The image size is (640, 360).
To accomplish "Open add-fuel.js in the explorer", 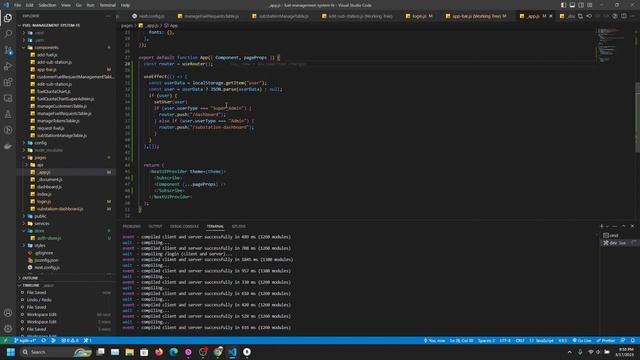I will coord(66,55).
